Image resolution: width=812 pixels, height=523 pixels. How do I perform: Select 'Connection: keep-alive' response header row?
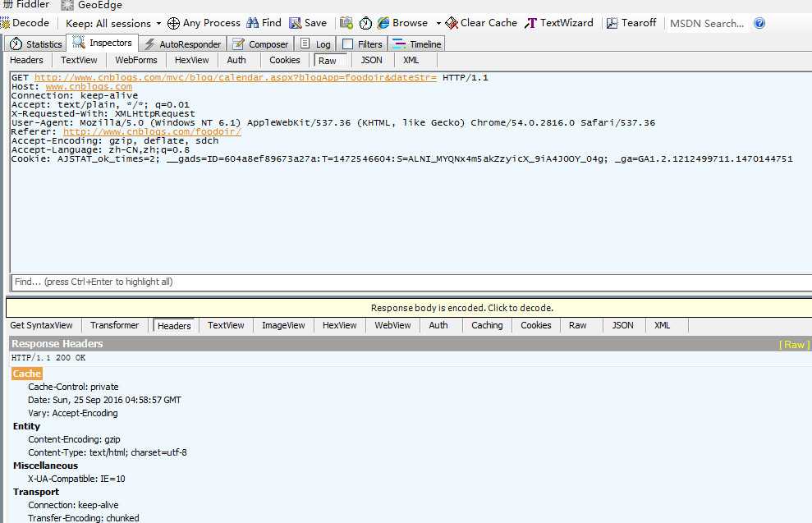(x=73, y=505)
